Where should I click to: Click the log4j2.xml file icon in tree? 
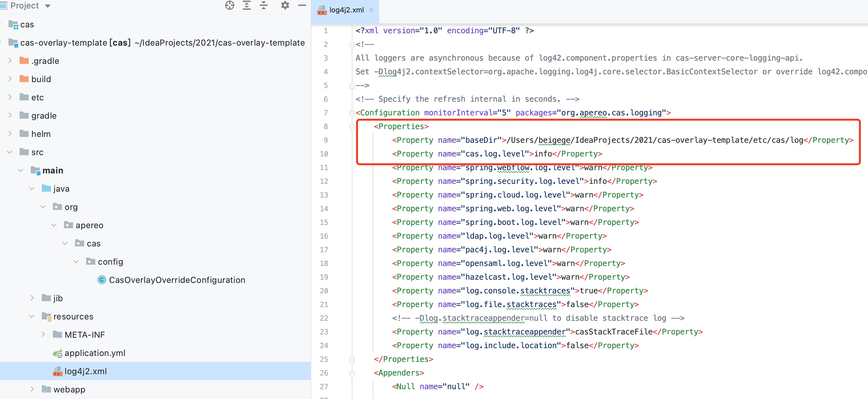[x=58, y=371]
